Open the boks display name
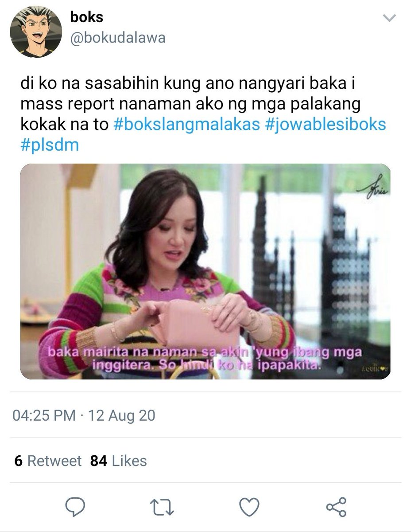The height and width of the screenshot is (532, 411). click(x=87, y=17)
